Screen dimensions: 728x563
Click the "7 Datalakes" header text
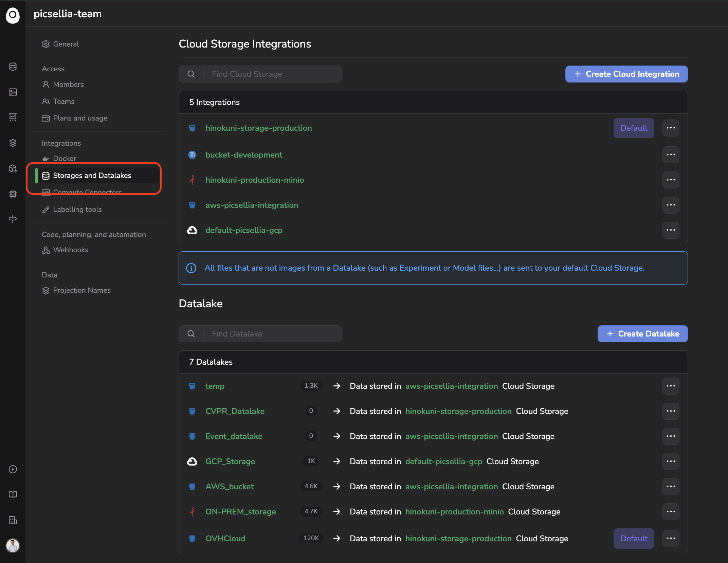pyautogui.click(x=211, y=362)
